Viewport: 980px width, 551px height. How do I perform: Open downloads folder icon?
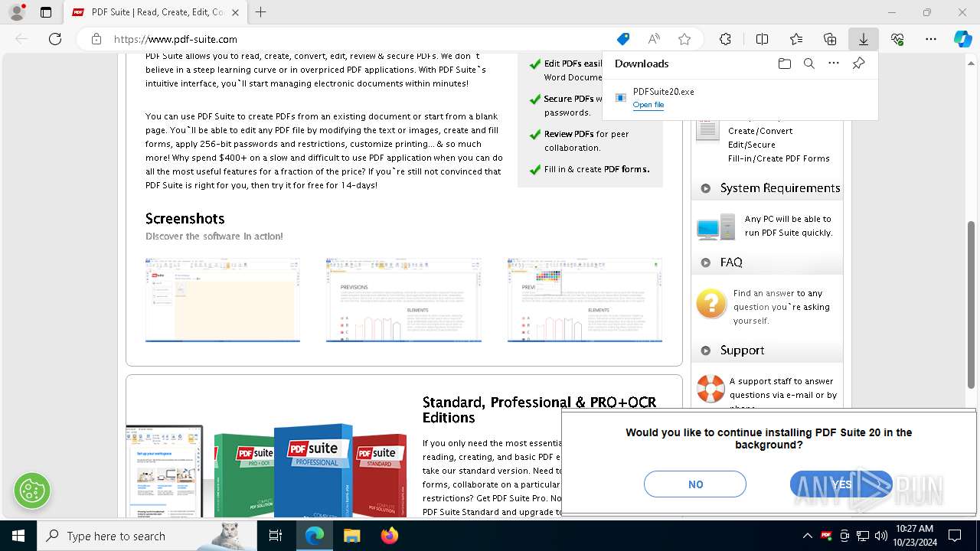tap(784, 64)
